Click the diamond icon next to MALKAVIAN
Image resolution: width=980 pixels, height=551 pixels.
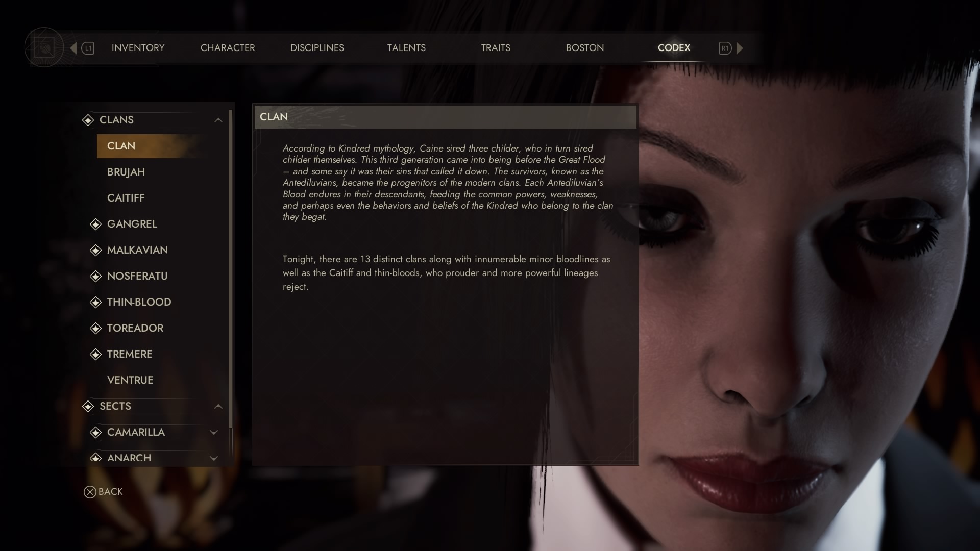click(x=95, y=249)
